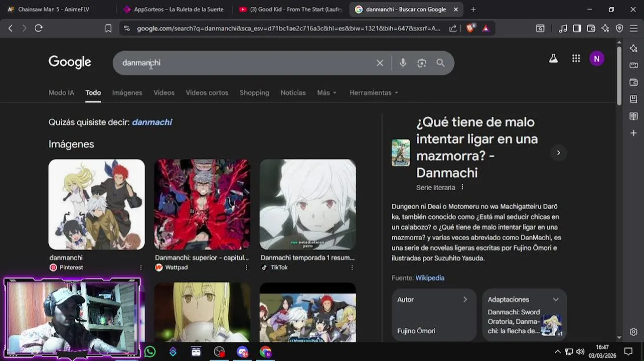The height and width of the screenshot is (361, 644).
Task: Switch to the Shopping tab
Action: (x=254, y=93)
